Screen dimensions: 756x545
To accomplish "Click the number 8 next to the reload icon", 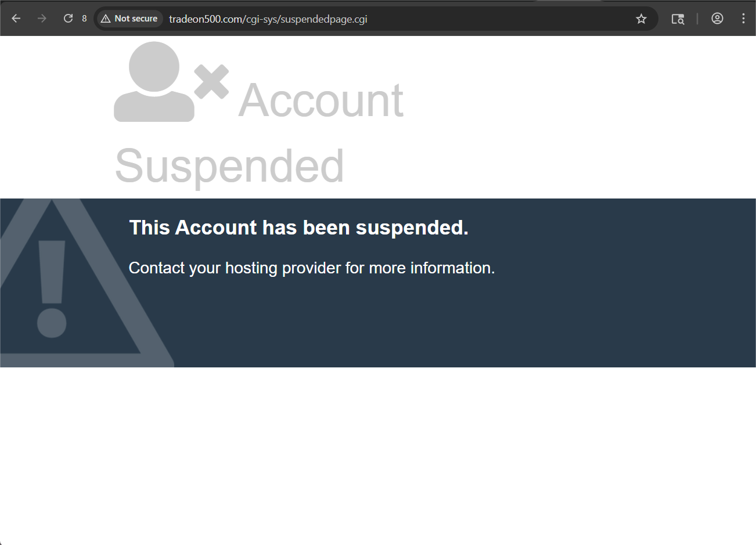I will click(84, 19).
